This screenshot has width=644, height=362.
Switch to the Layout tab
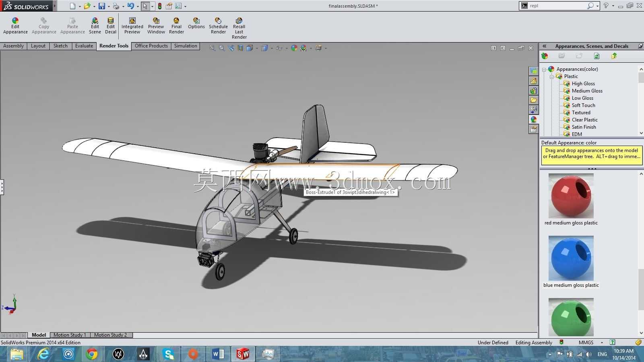tap(38, 46)
